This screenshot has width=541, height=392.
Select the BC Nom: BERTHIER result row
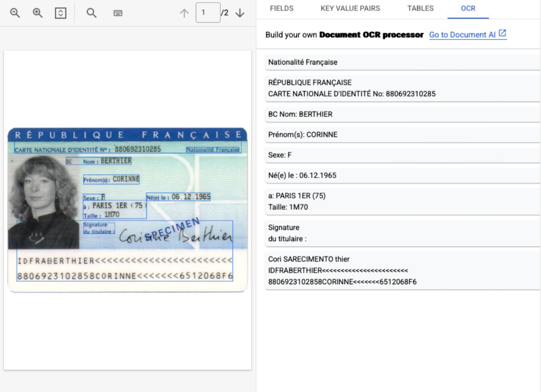click(x=402, y=114)
